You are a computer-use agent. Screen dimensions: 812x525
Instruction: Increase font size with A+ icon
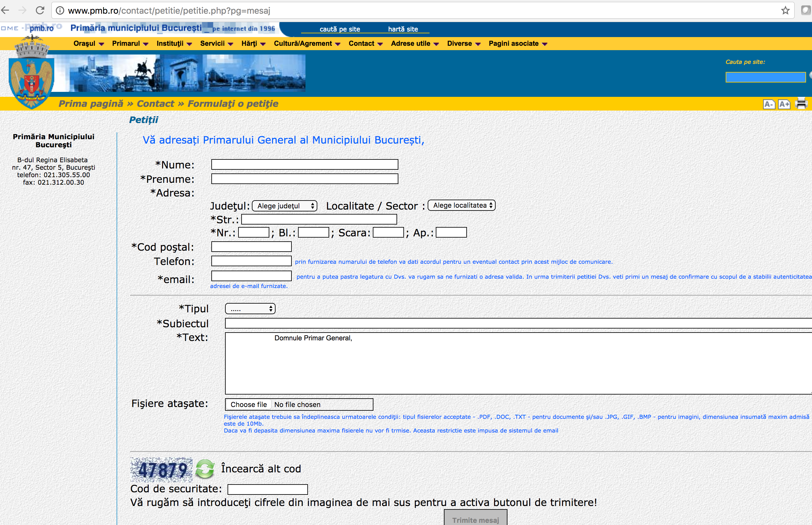coord(784,104)
